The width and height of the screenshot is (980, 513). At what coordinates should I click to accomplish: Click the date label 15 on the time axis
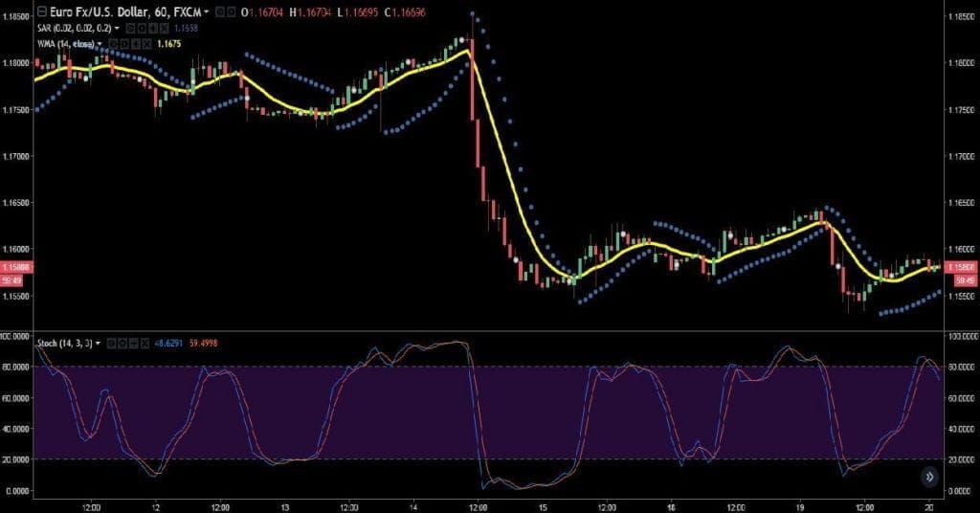(x=543, y=507)
